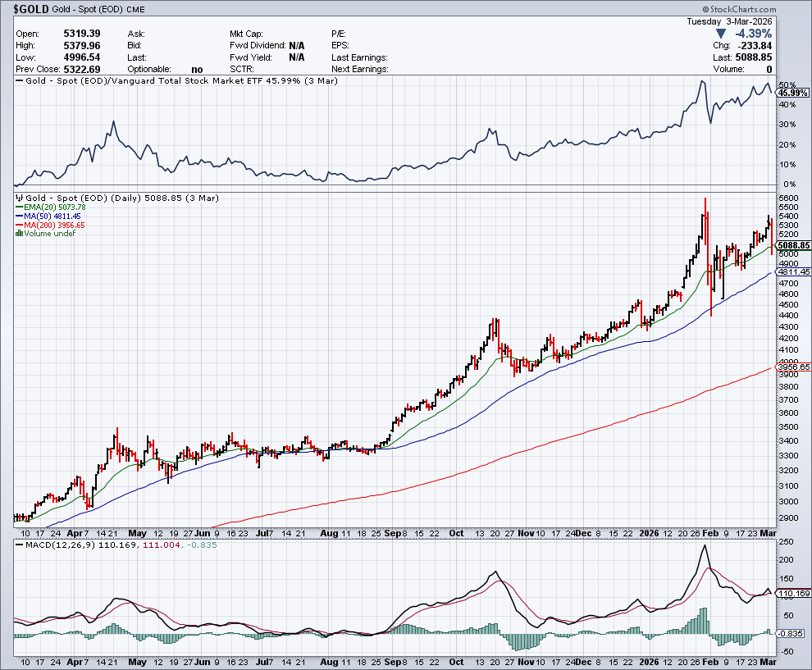This screenshot has width=812, height=670.
Task: Click the 110.169 MACD value axis tag
Action: 793,593
